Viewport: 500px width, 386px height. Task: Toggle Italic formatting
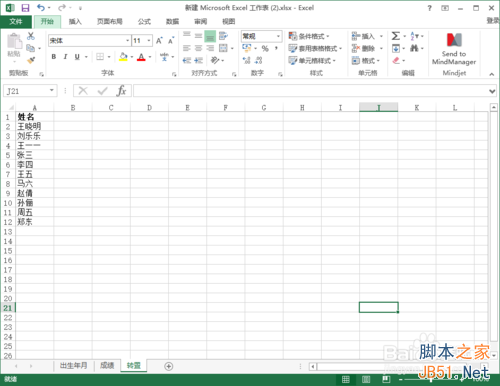(x=65, y=57)
